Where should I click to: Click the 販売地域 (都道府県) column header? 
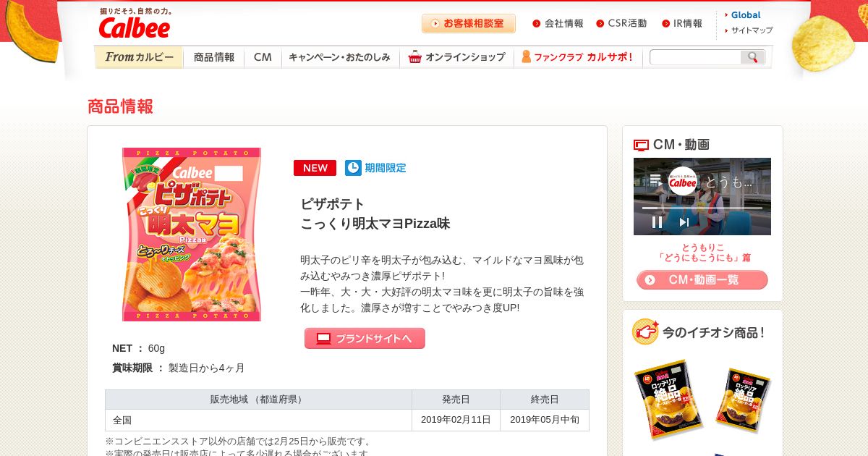pos(258,400)
